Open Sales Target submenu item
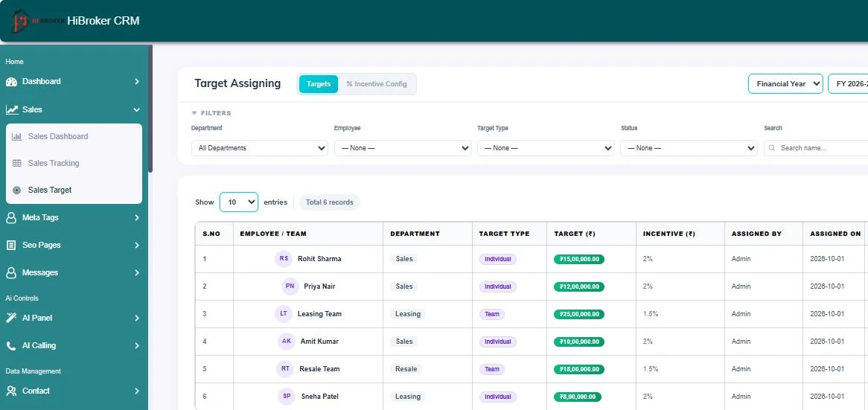The width and height of the screenshot is (868, 410). pos(74,190)
